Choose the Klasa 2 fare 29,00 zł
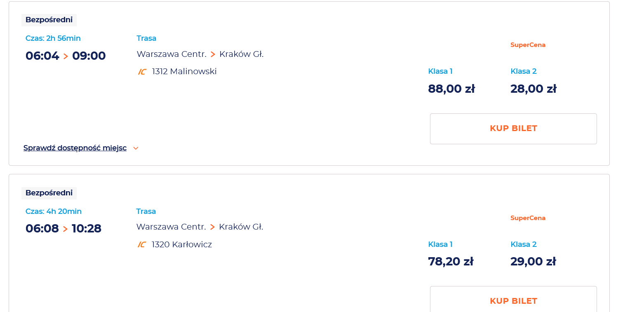The image size is (644, 312). [x=533, y=262]
